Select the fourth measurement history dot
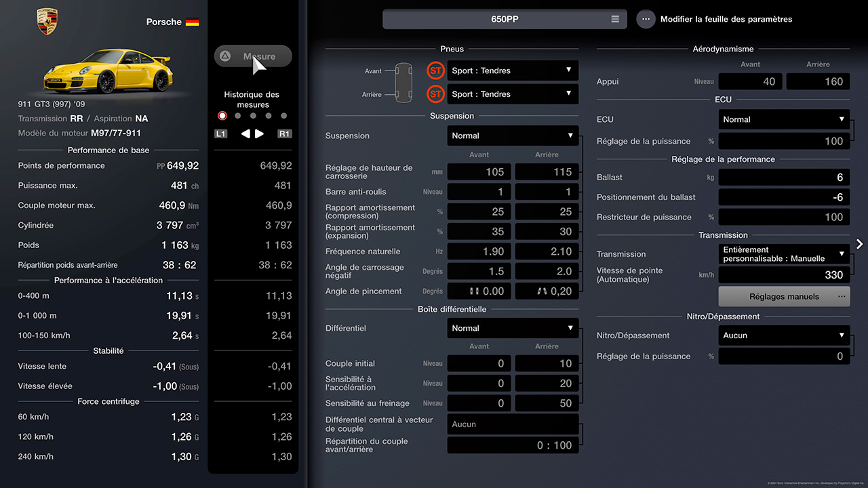This screenshot has width=868, height=488. click(269, 116)
